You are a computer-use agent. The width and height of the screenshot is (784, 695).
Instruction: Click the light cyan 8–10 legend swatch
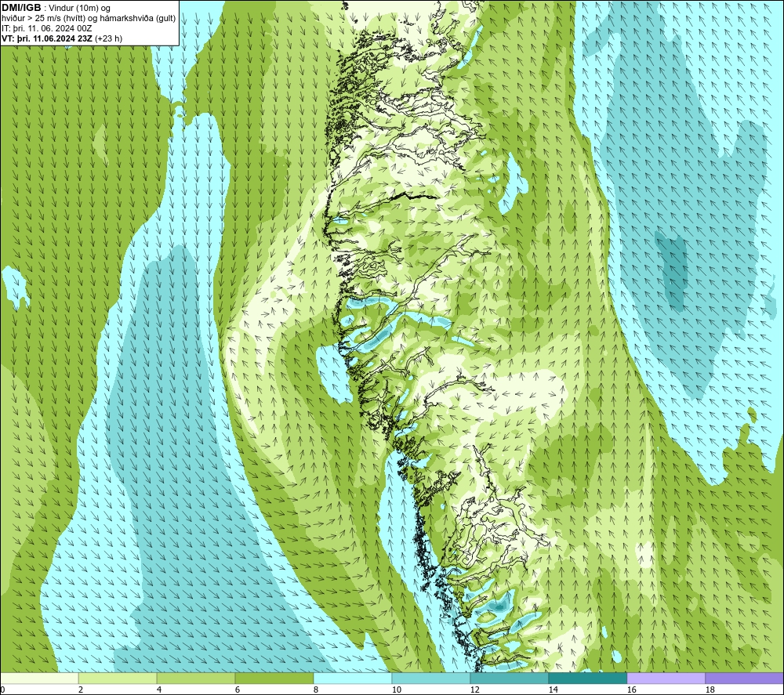(x=353, y=678)
